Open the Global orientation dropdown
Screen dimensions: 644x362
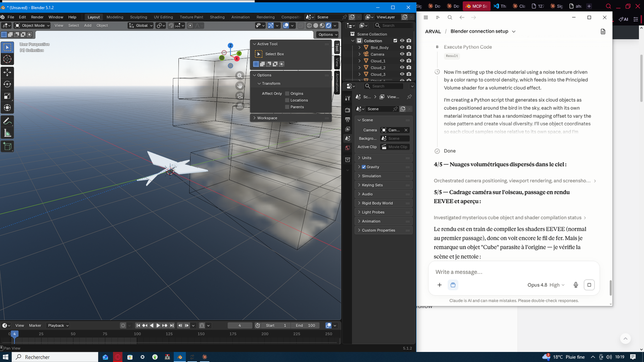[x=141, y=26]
